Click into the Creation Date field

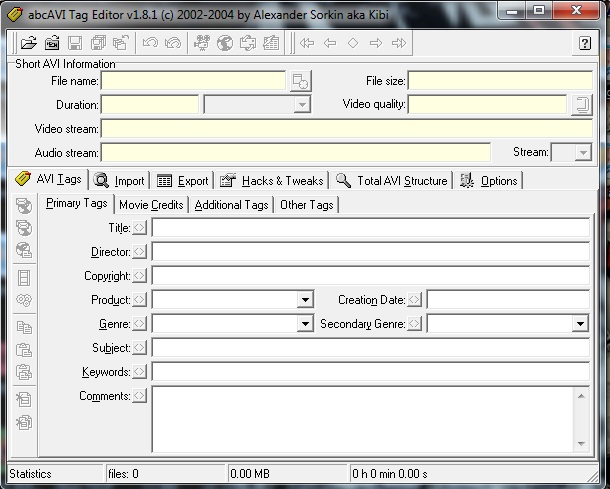coord(508,300)
